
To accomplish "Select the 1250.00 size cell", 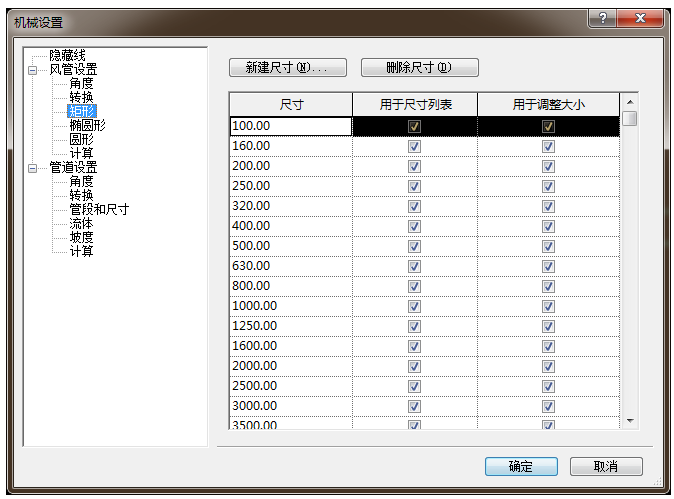I will (291, 326).
